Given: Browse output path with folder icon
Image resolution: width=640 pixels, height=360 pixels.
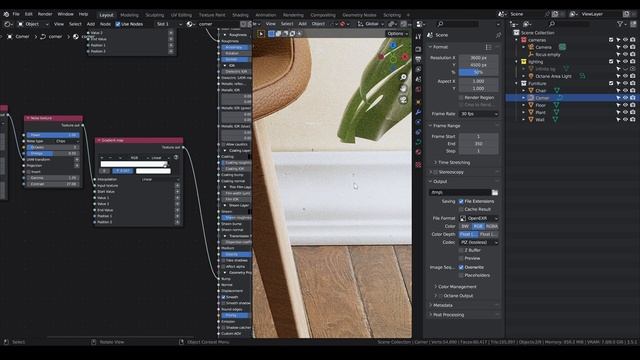Looking at the screenshot, I should coord(495,192).
